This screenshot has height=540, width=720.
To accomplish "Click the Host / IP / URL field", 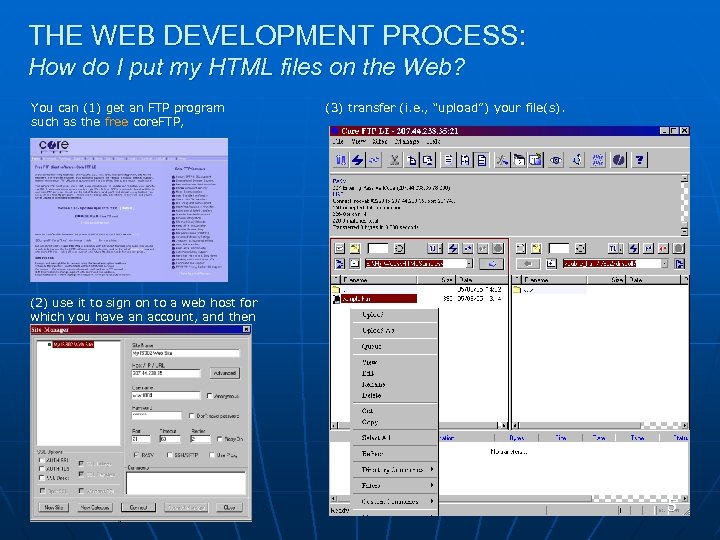I will click(x=166, y=373).
